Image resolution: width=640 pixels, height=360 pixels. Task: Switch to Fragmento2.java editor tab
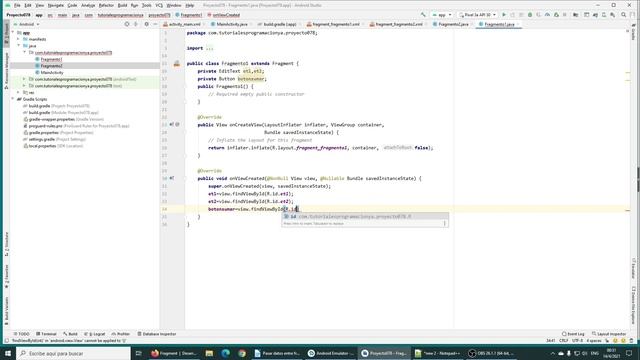coord(451,24)
